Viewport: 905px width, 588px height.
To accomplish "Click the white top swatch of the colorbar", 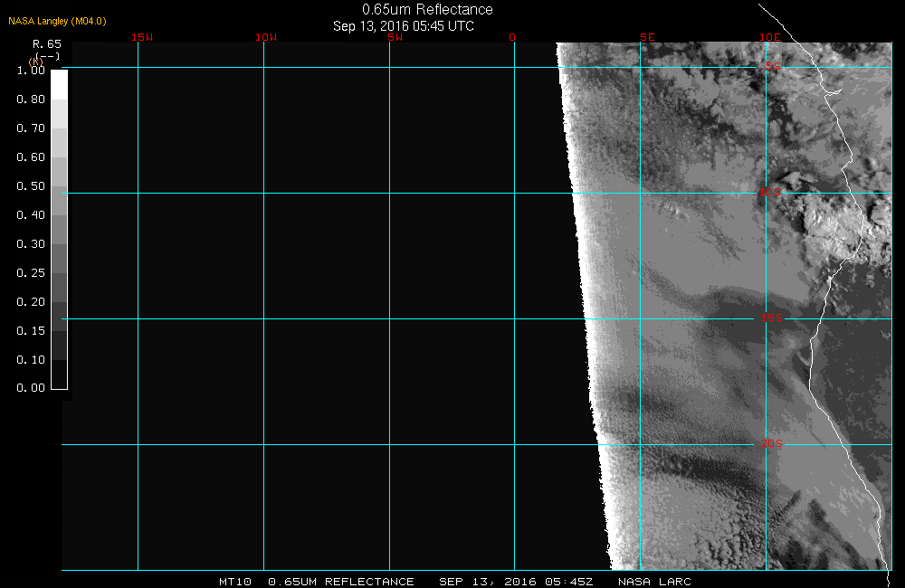I will tap(60, 85).
